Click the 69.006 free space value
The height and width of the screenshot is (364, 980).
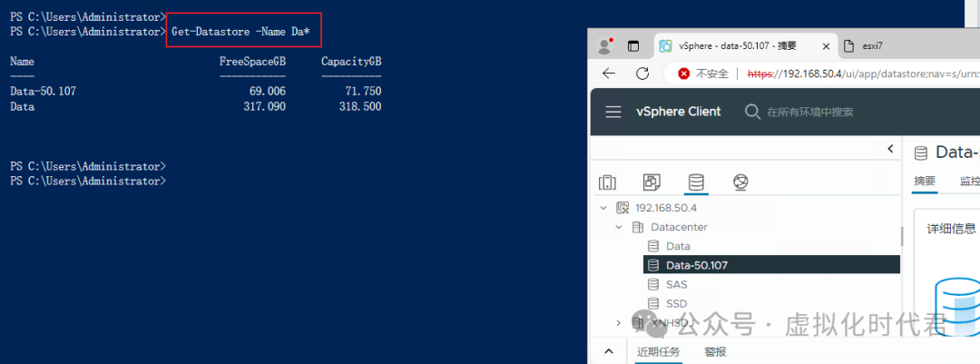pos(267,92)
